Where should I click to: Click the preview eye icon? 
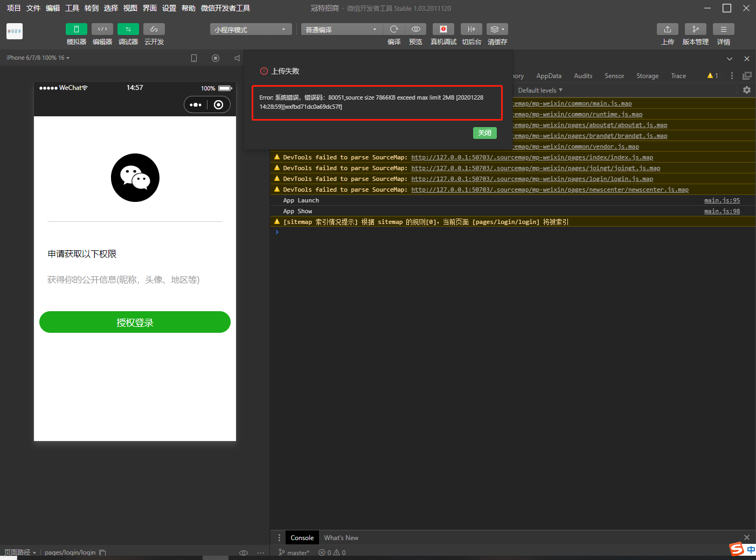[x=415, y=29]
